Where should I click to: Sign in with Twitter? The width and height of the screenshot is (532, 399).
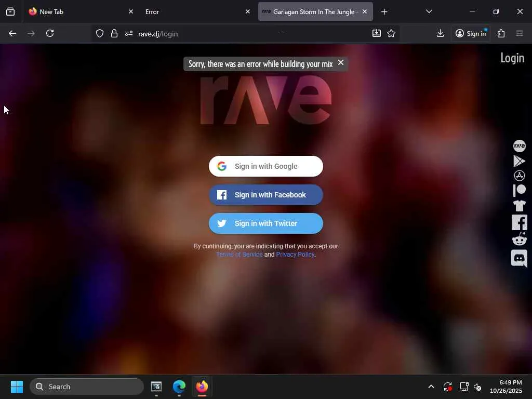pyautogui.click(x=265, y=223)
